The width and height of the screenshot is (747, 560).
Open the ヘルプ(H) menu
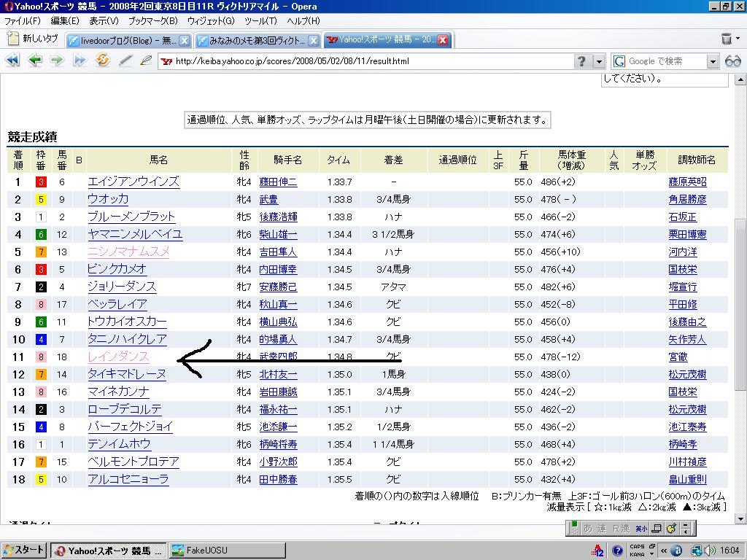point(303,21)
